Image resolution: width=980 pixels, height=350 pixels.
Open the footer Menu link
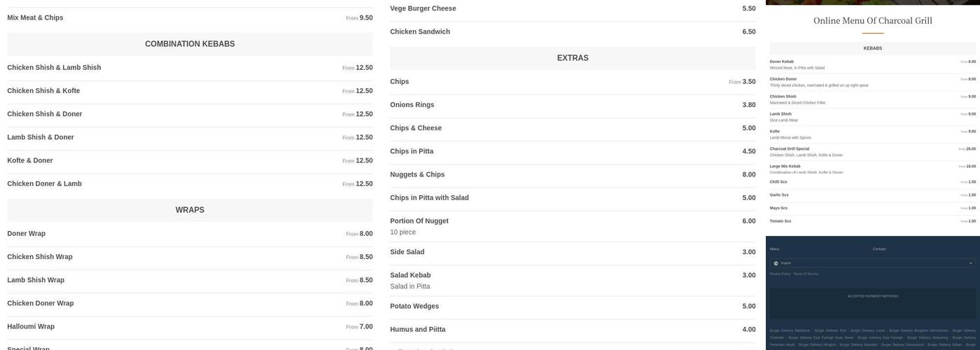pyautogui.click(x=774, y=249)
